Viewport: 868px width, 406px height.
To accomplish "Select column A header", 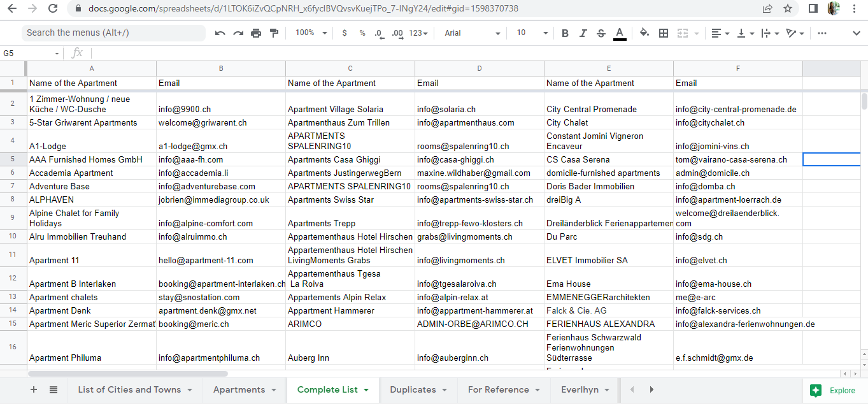I will click(92, 68).
